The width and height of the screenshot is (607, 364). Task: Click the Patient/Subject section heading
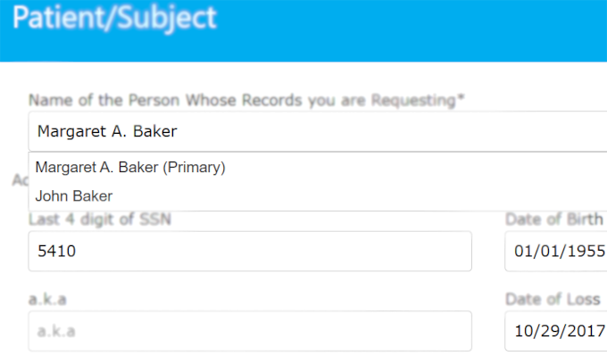[114, 18]
